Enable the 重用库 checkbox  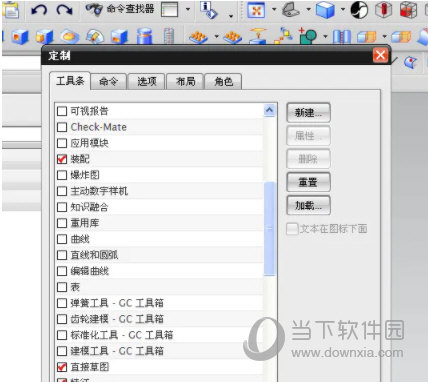[62, 223]
